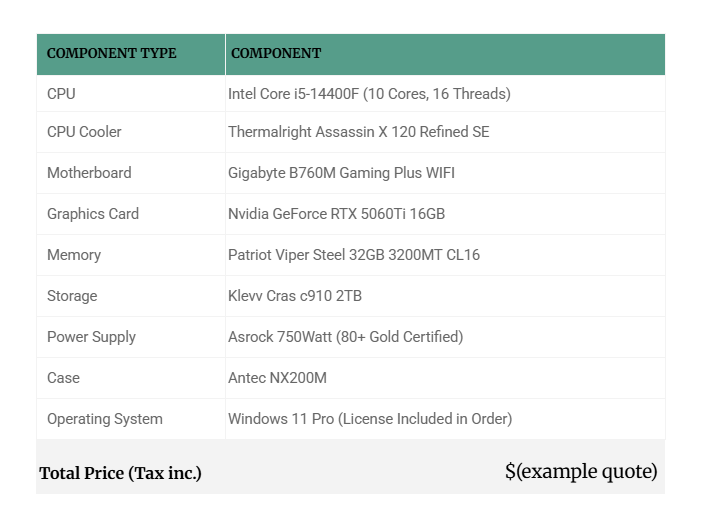This screenshot has width=716, height=518.
Task: Click Patriot Viper Steel 32GB 3200MT CL16
Action: pyautogui.click(x=354, y=255)
